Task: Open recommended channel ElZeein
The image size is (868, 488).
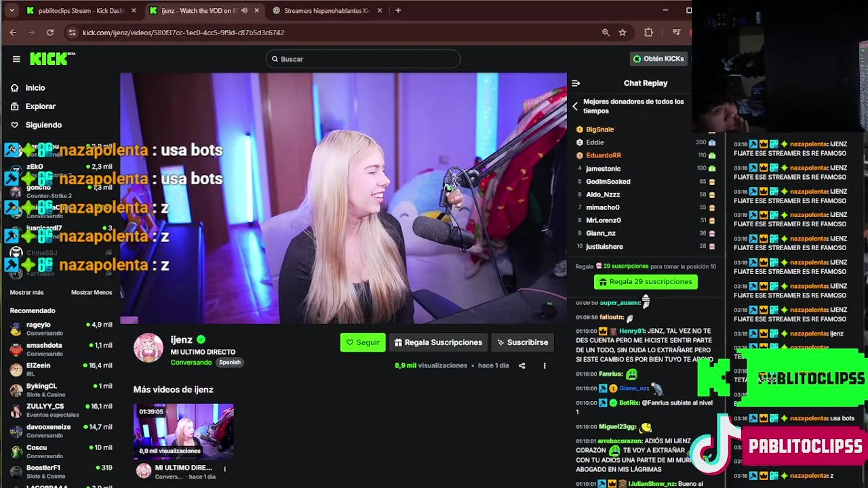Action: click(x=61, y=369)
